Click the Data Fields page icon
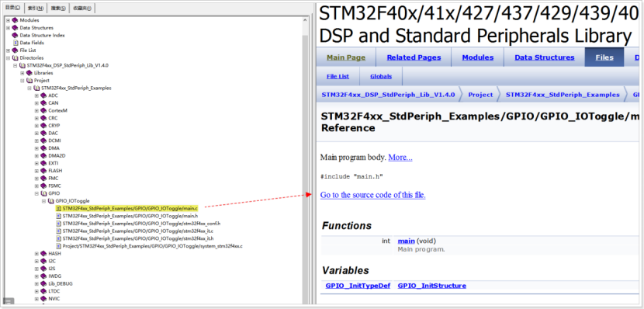644x309 pixels. pyautogui.click(x=16, y=43)
